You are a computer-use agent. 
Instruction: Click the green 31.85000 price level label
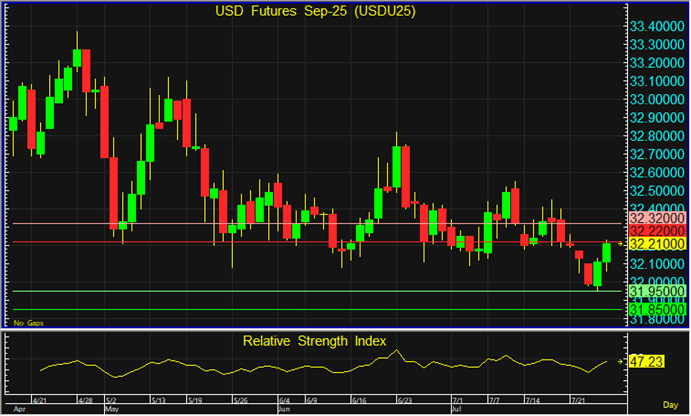coord(655,309)
